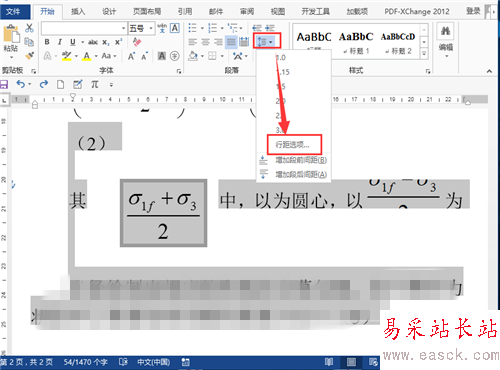Click the 登录 sign-in link

click(x=473, y=11)
